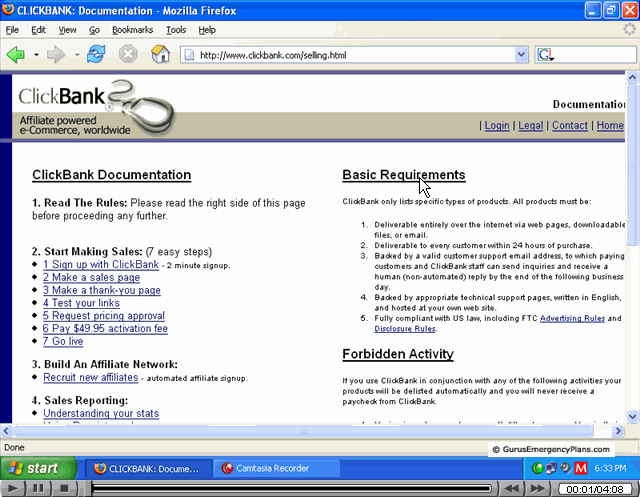Open '4 Test your links' link
The width and height of the screenshot is (640, 497).
tap(81, 303)
